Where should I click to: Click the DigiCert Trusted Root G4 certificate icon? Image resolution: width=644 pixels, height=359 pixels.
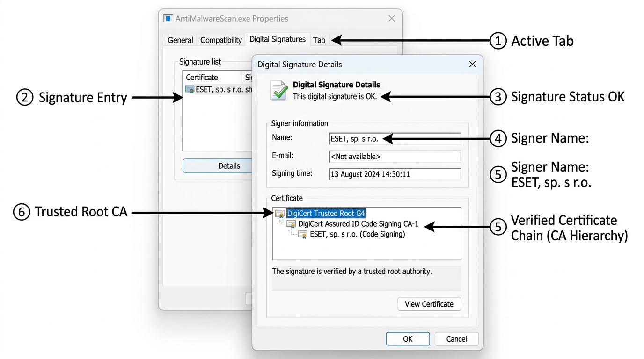(x=279, y=213)
